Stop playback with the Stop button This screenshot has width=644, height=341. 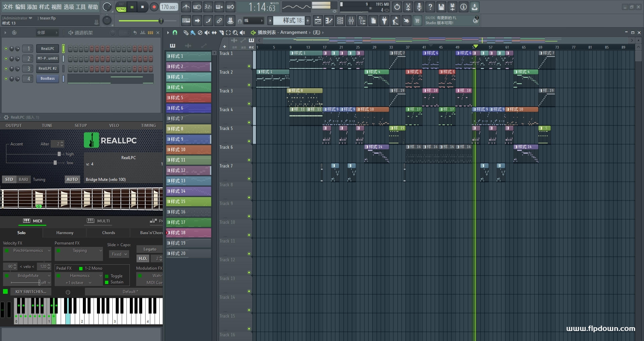click(x=143, y=7)
